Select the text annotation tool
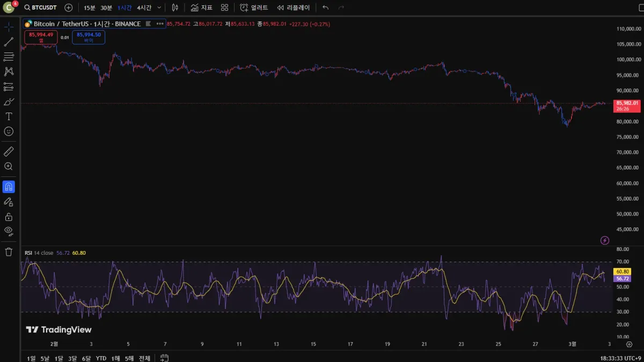The image size is (644, 362). point(9,116)
